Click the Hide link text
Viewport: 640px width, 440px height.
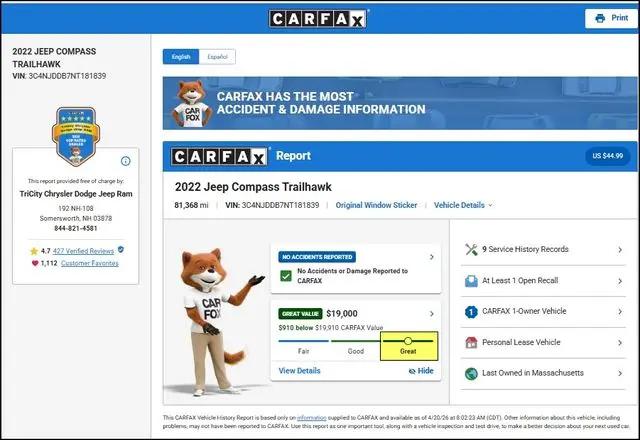425,371
